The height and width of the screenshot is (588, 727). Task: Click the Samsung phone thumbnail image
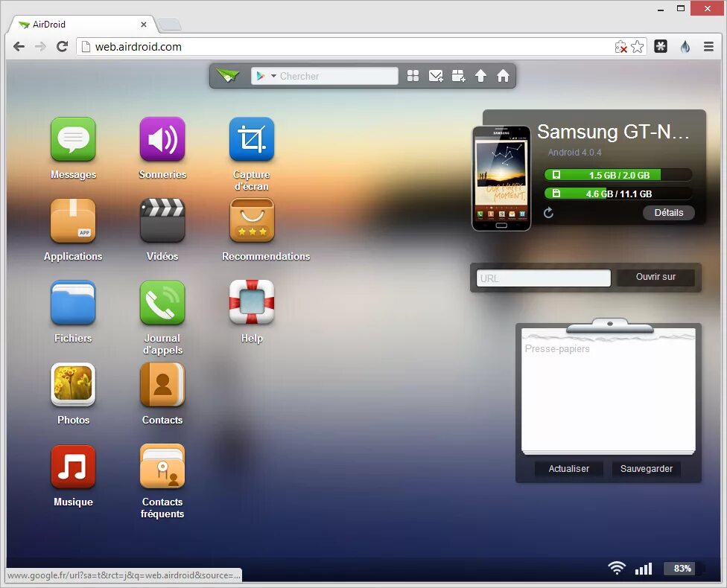(x=501, y=179)
